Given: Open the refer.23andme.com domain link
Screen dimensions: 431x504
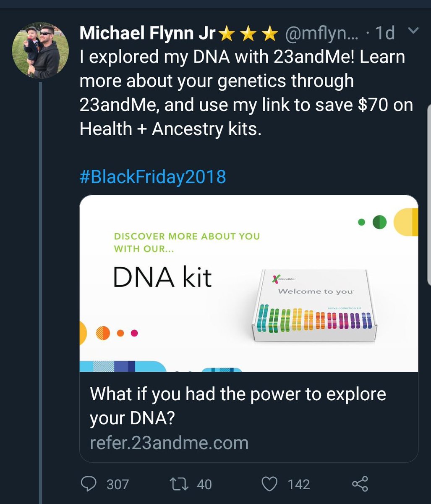Looking at the screenshot, I should point(169,443).
